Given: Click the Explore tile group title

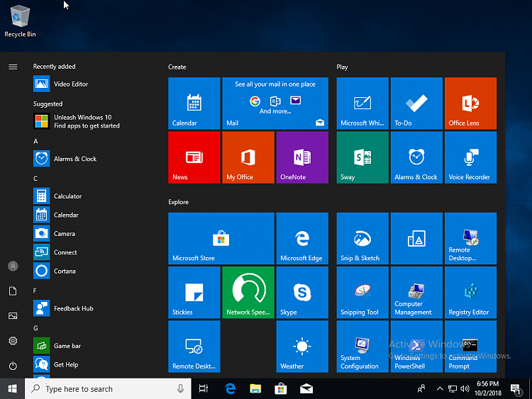Looking at the screenshot, I should coord(179,202).
